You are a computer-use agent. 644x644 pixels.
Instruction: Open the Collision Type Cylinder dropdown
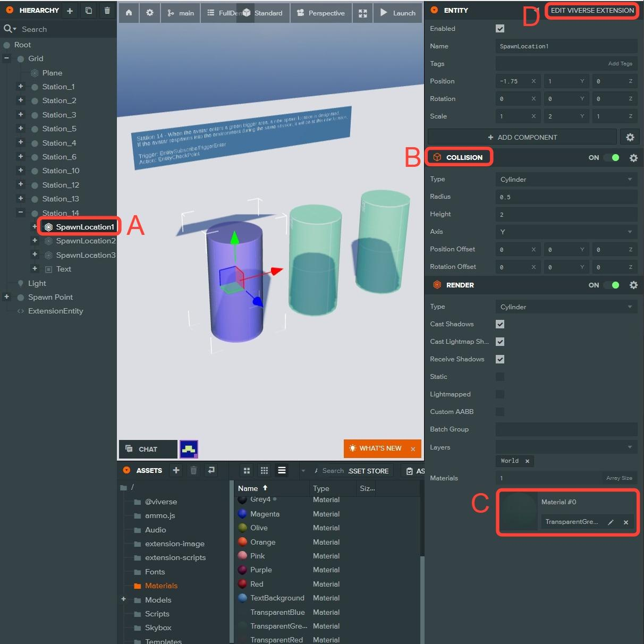[566, 180]
